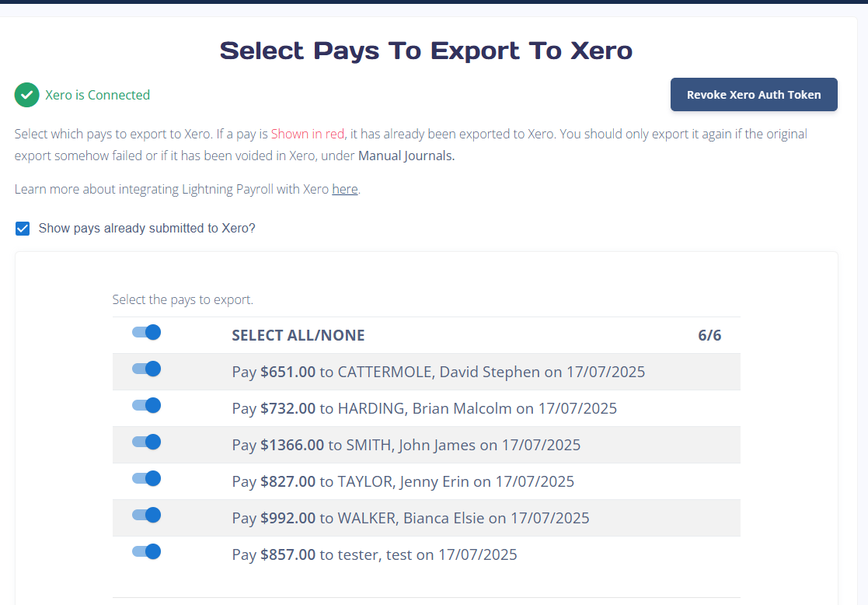868x605 pixels.
Task: Select the pay row for SMITH, John James
Action: click(x=407, y=444)
